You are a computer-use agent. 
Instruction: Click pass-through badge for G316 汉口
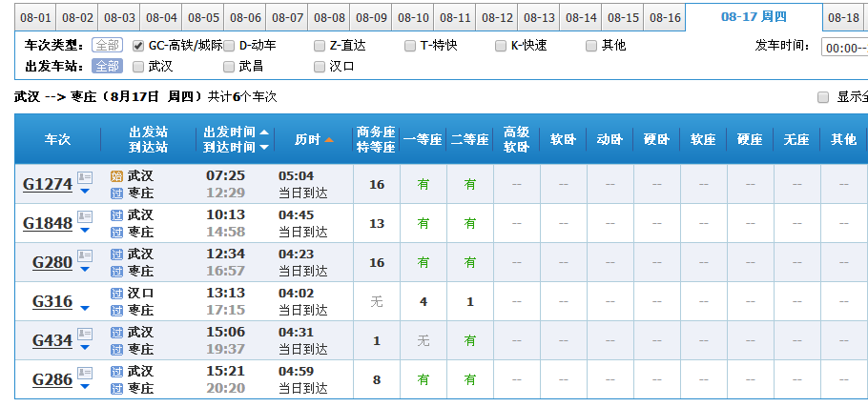coord(116,293)
